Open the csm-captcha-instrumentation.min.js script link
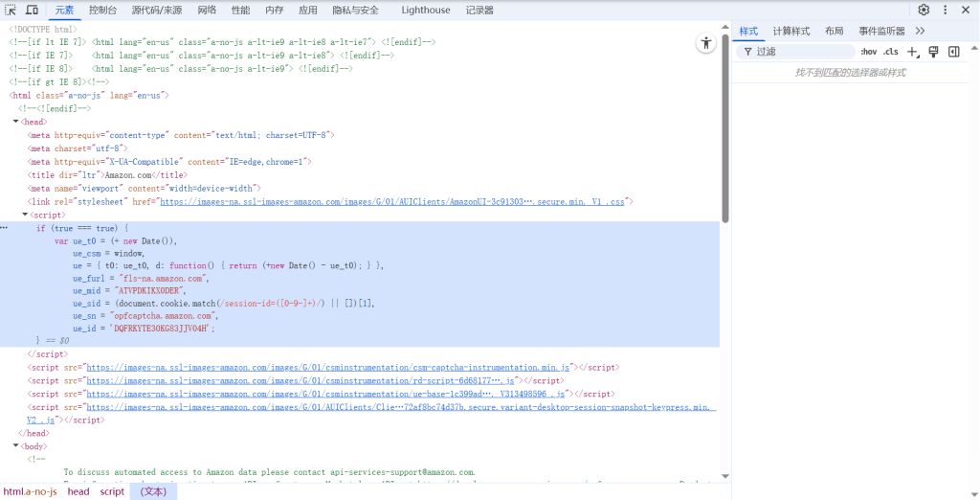Image resolution: width=980 pixels, height=500 pixels. pos(328,367)
